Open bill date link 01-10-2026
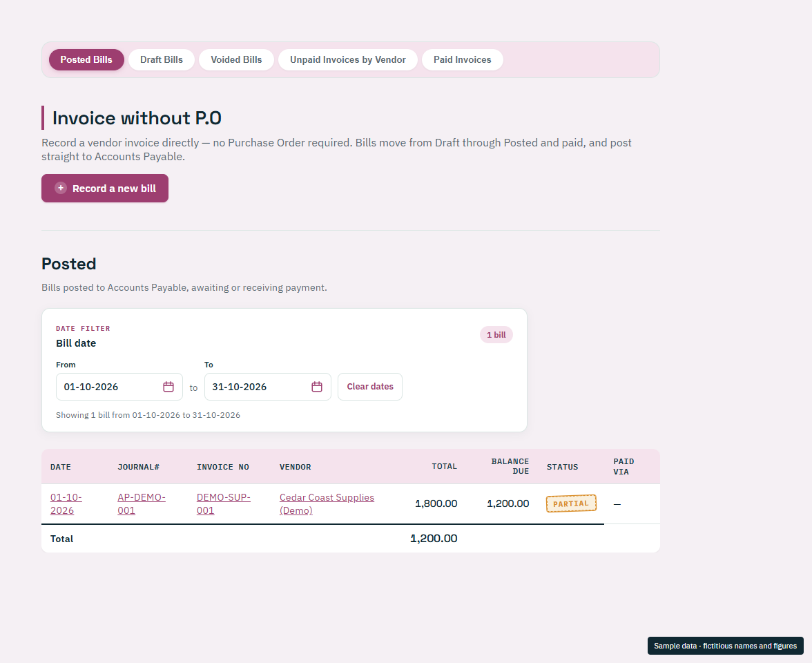The width and height of the screenshot is (812, 663). coord(66,503)
